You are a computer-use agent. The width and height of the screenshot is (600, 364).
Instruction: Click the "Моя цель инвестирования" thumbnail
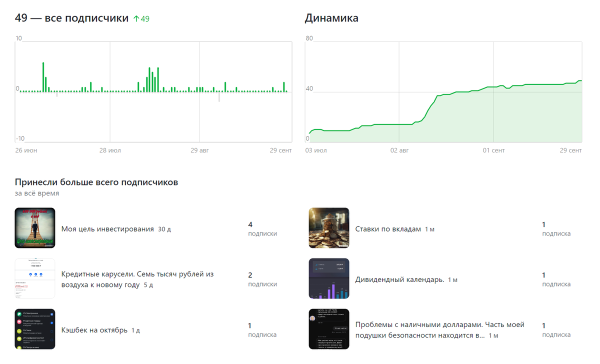coord(35,228)
